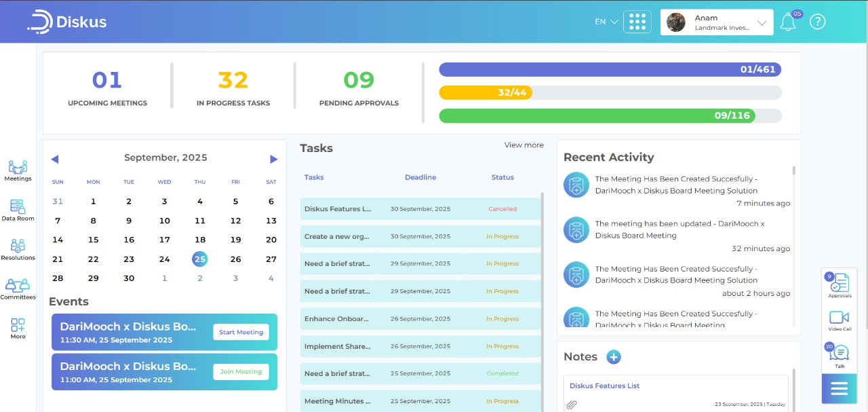Click the Join Meeting button
Screen dimensions: 868x412
pos(241,372)
